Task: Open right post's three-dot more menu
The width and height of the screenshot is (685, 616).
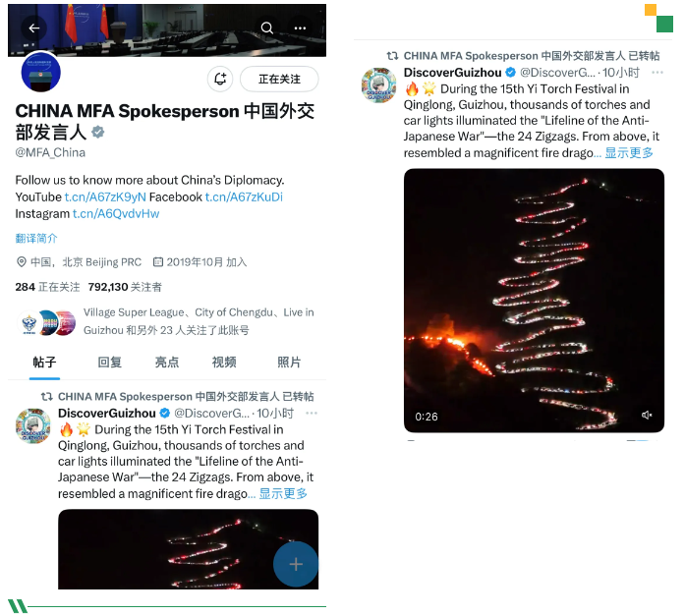Action: pyautogui.click(x=657, y=73)
